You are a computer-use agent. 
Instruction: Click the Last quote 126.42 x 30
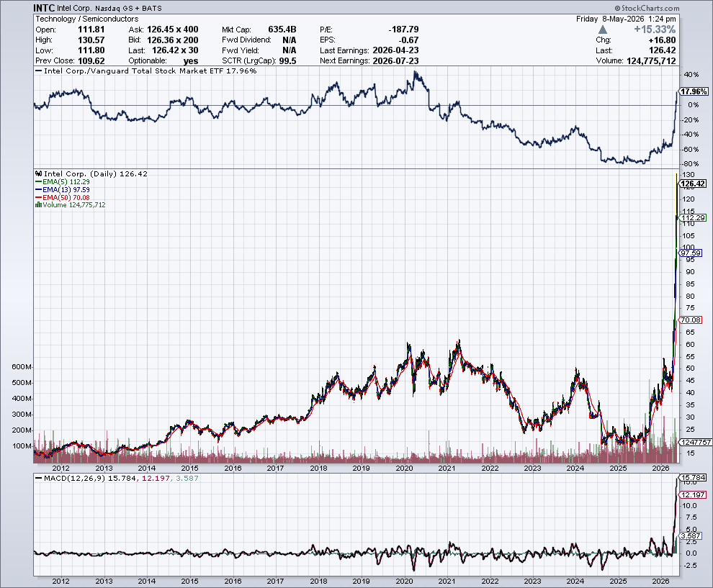click(x=175, y=50)
